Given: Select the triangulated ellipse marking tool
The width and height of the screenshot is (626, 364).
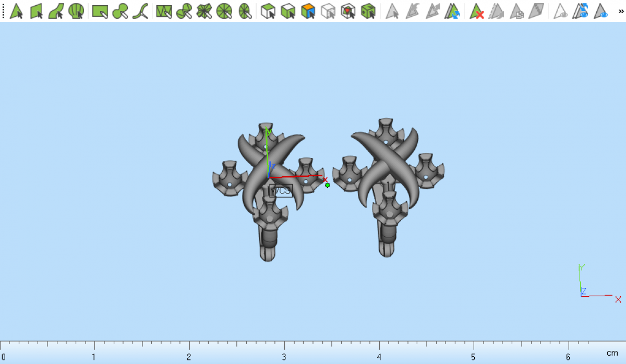Looking at the screenshot, I should click(x=244, y=10).
